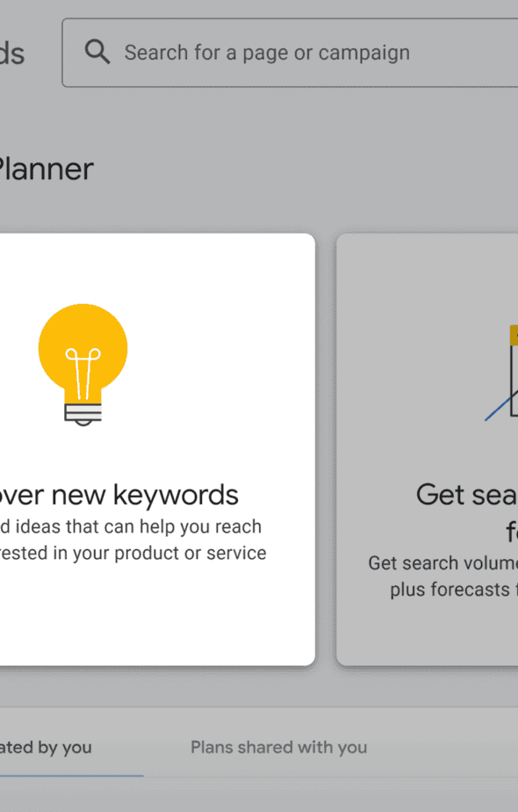Click the 'plus forecasts' description line

point(450,590)
